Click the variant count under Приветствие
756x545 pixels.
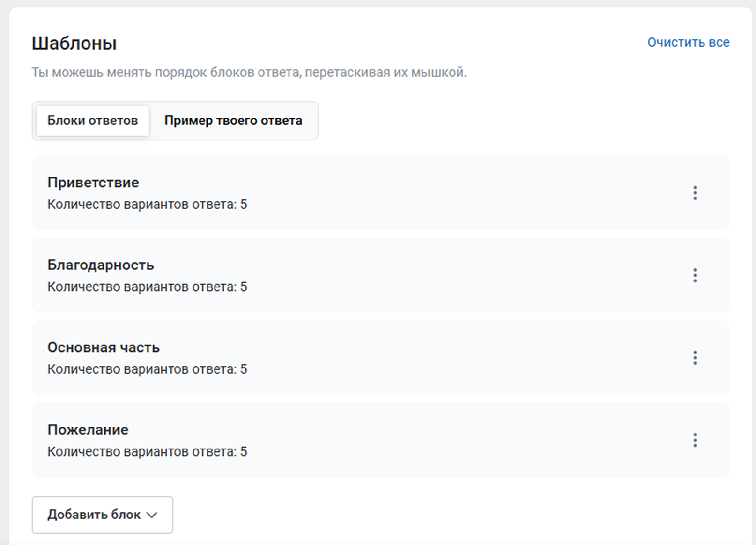[147, 205]
